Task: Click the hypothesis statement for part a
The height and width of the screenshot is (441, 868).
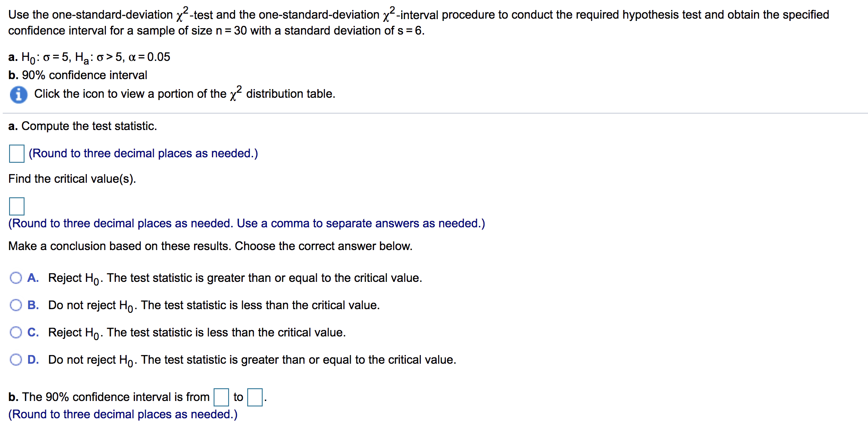Action: pyautogui.click(x=89, y=57)
